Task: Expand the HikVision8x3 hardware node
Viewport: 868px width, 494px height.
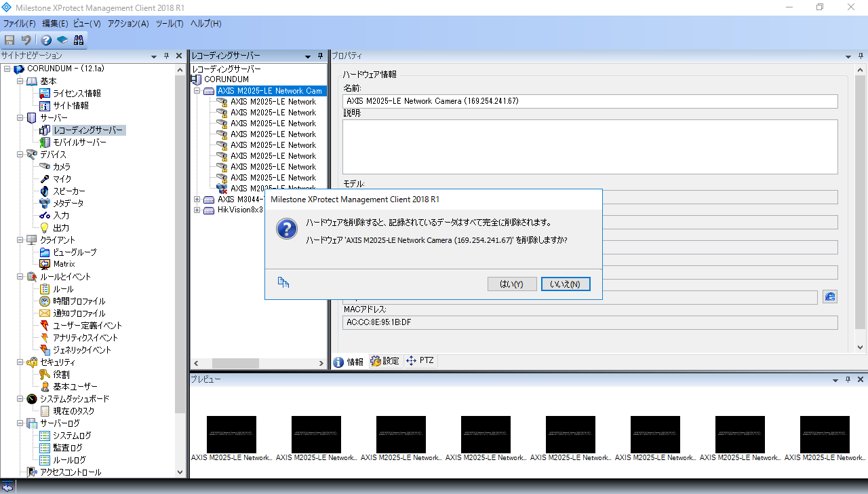Action: [197, 210]
